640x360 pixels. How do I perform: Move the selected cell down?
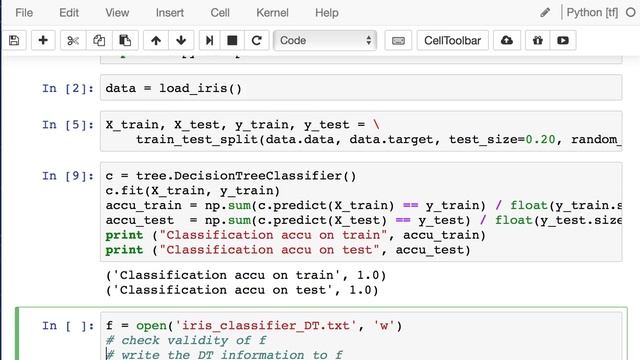coord(181,40)
